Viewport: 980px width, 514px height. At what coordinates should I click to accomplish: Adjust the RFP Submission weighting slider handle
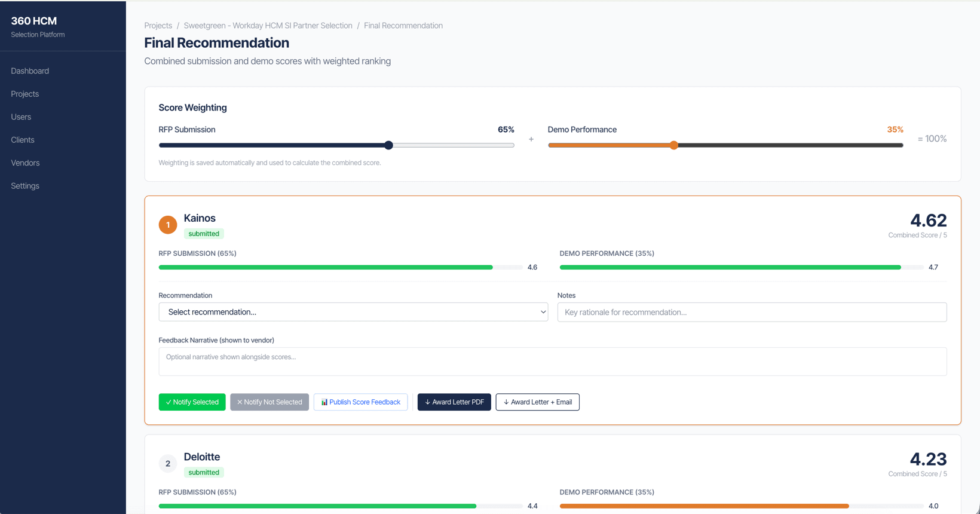(388, 145)
